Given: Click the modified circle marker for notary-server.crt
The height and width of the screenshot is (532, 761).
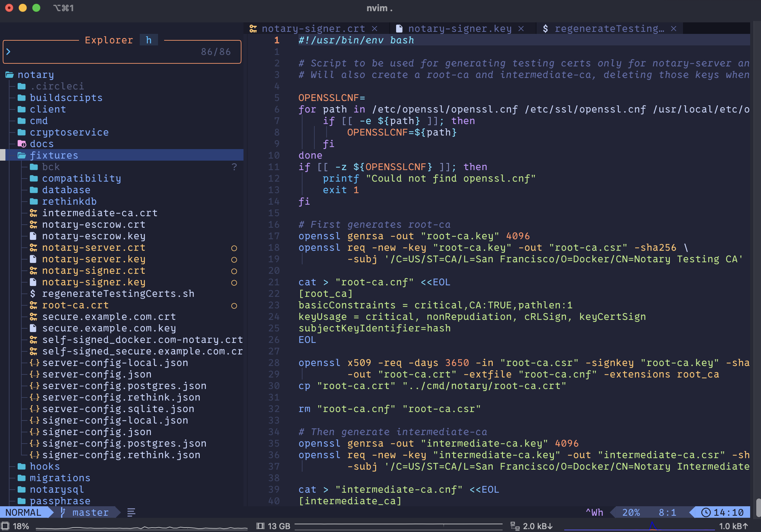Looking at the screenshot, I should tap(234, 248).
